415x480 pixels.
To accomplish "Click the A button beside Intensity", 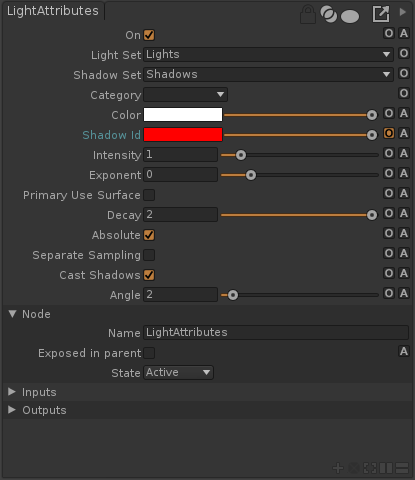I will coord(404,153).
